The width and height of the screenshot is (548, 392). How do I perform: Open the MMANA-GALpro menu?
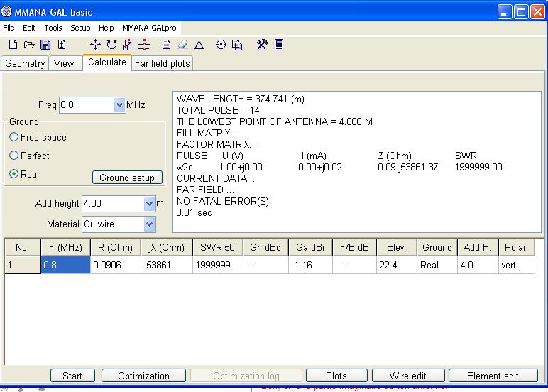click(149, 28)
